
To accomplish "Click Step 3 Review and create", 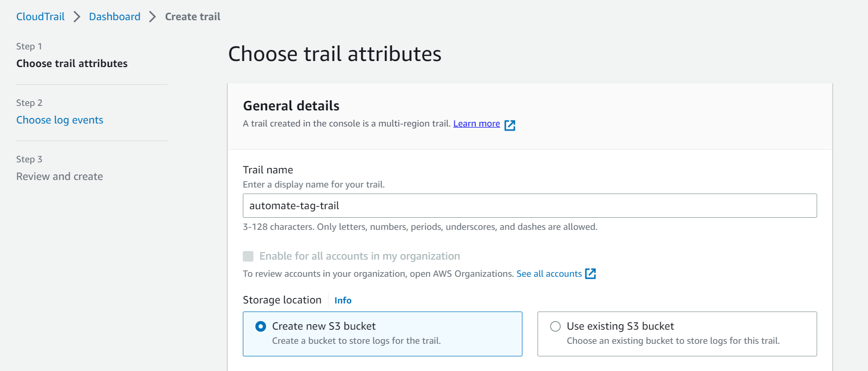I will [x=59, y=176].
